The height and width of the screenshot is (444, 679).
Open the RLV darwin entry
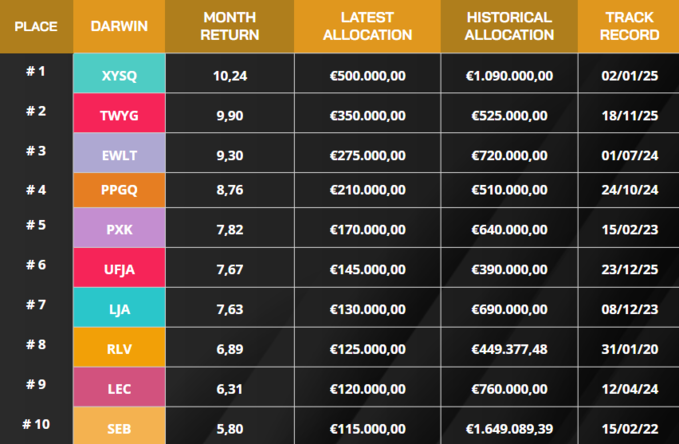[119, 347]
